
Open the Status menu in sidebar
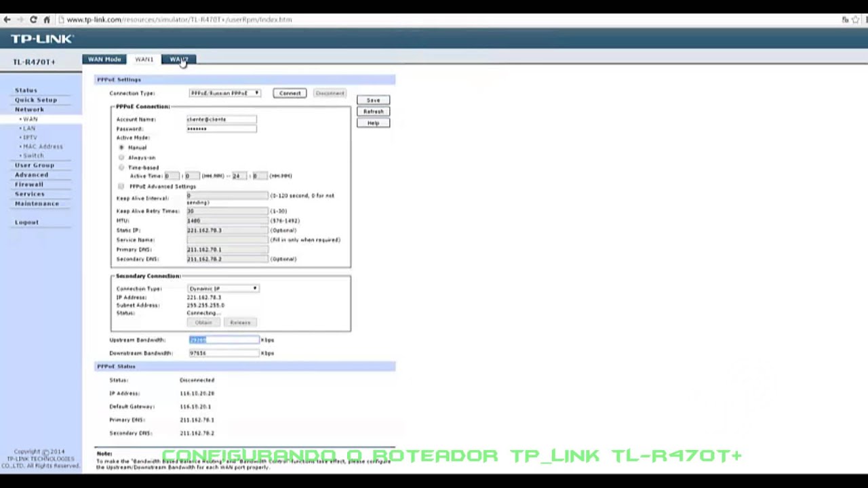click(26, 90)
